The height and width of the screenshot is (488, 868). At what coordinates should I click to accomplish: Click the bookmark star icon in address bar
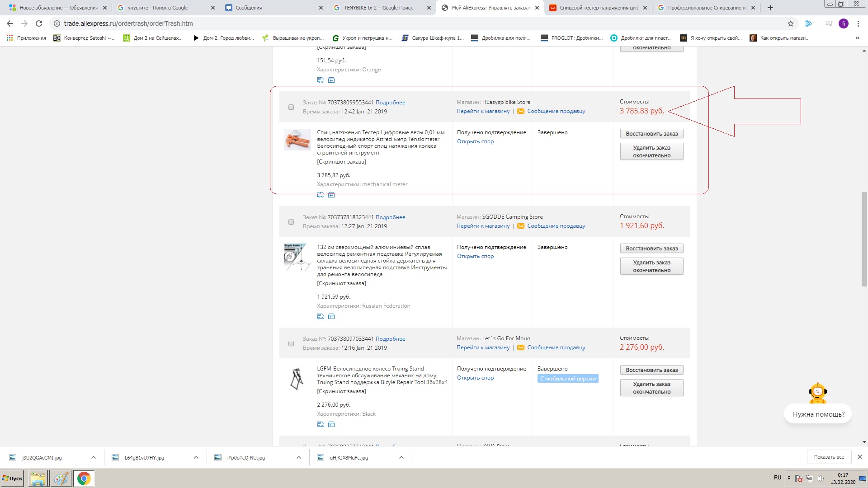tap(790, 23)
